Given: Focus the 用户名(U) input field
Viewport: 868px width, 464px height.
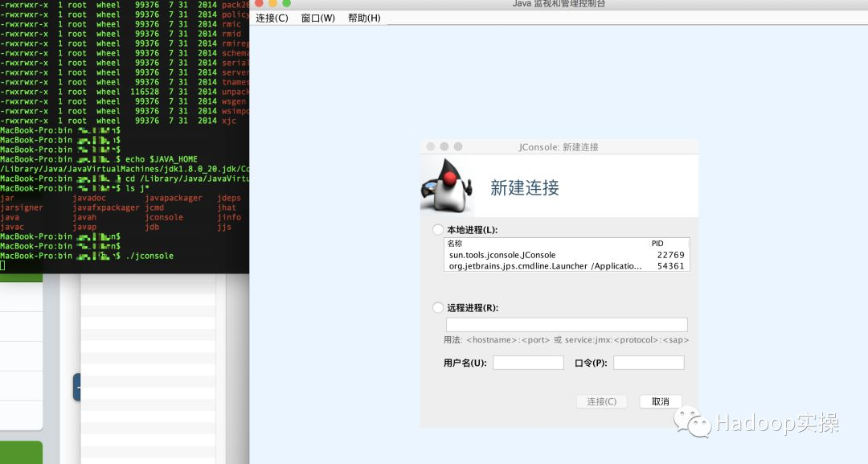Looking at the screenshot, I should pyautogui.click(x=528, y=363).
